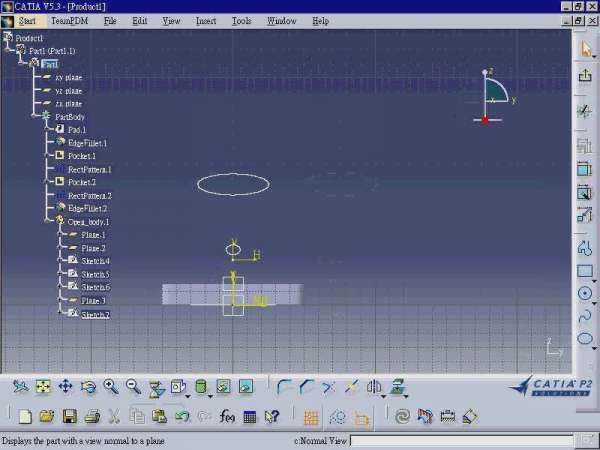Click the Exit Workbench icon
The image size is (600, 450).
point(585,76)
